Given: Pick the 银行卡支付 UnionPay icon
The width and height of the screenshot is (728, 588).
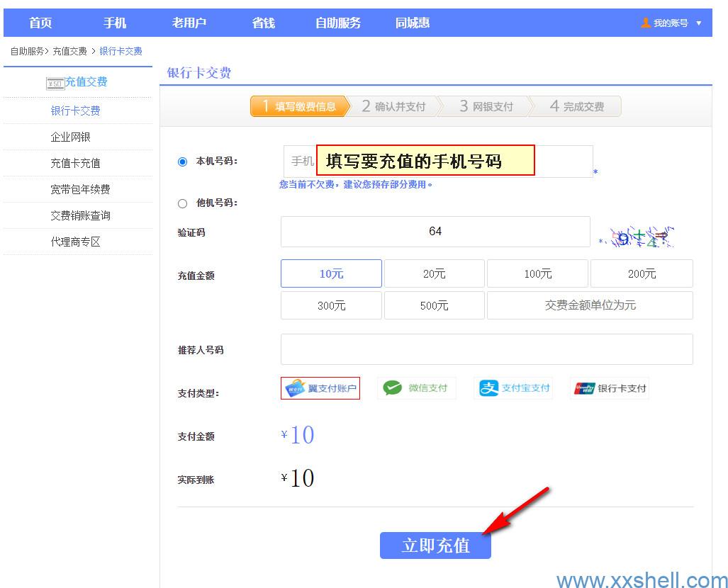Looking at the screenshot, I should click(x=584, y=388).
